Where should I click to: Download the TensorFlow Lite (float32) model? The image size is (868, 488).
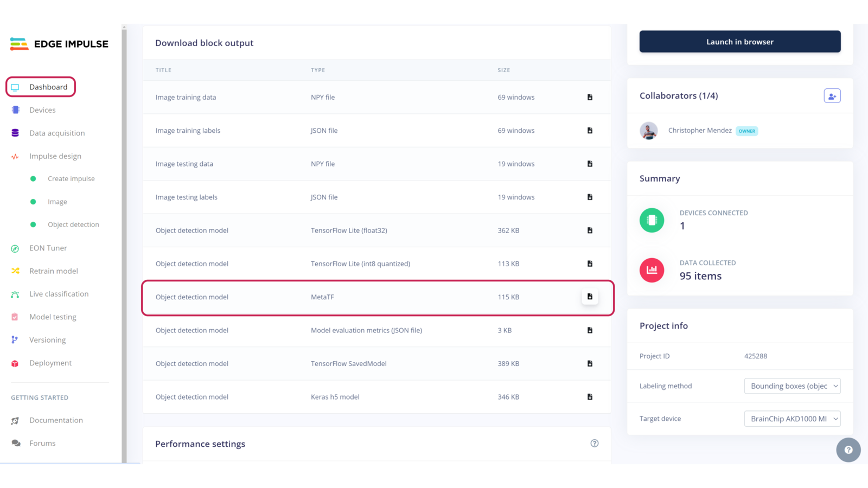(590, 230)
